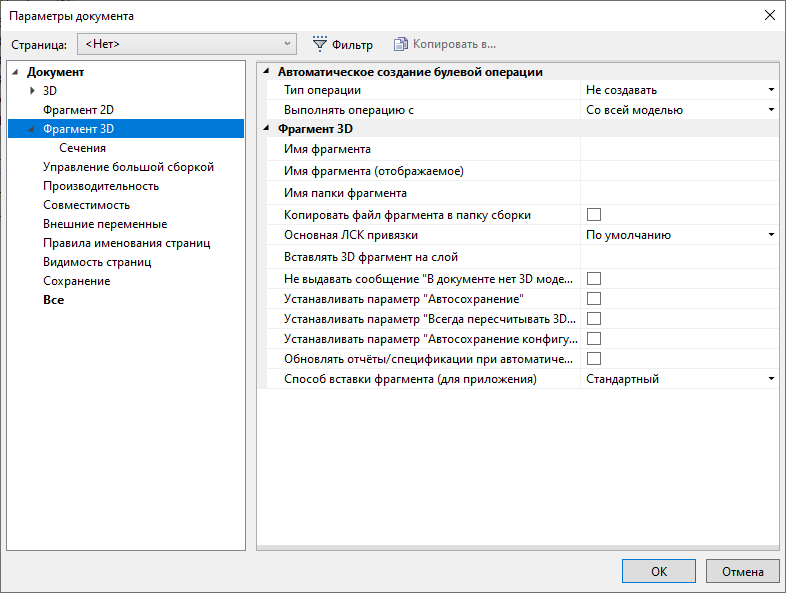Toggle Копировать файл фрагмента в папку сборки
Image resolution: width=786 pixels, height=593 pixels.
(594, 214)
